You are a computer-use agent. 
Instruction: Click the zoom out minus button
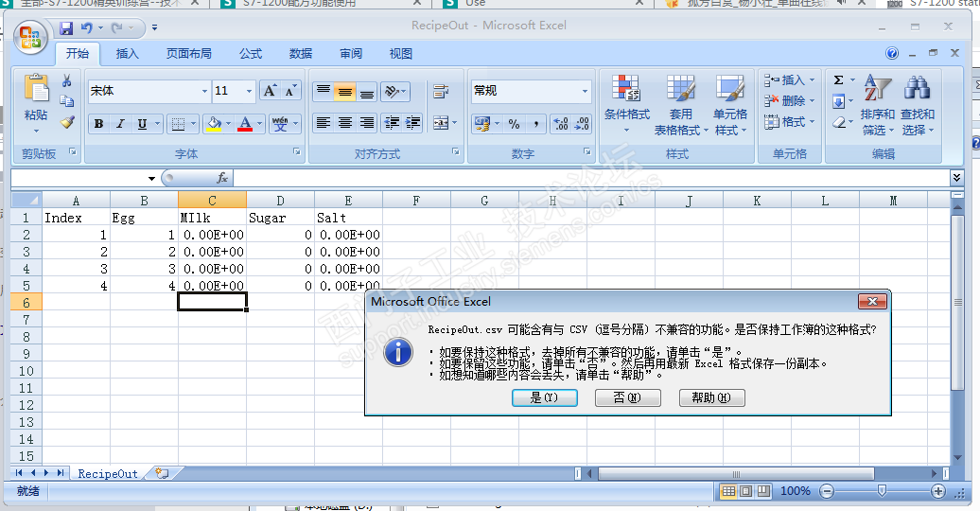[x=827, y=492]
